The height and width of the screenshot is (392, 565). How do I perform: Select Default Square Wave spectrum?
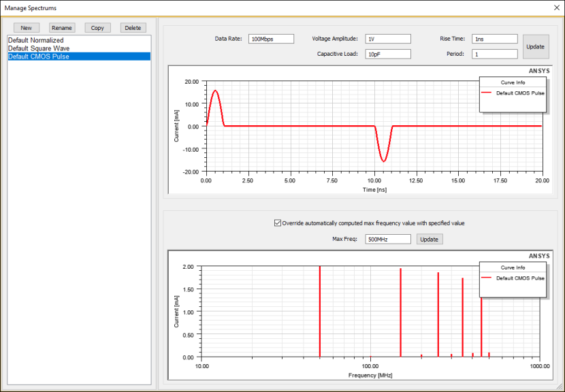coord(39,48)
